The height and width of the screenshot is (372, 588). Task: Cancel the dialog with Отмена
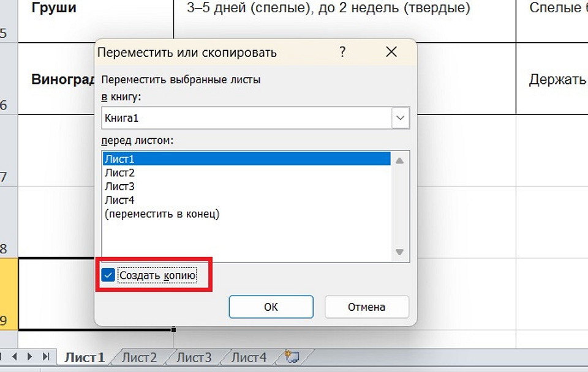click(x=366, y=307)
